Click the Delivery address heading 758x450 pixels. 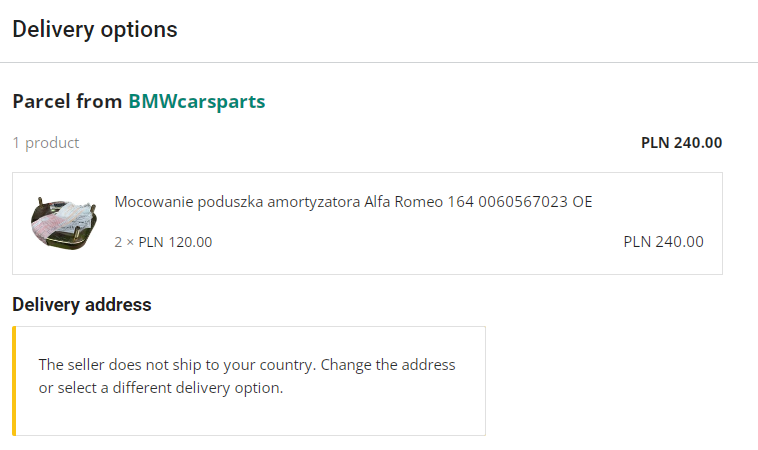point(82,305)
